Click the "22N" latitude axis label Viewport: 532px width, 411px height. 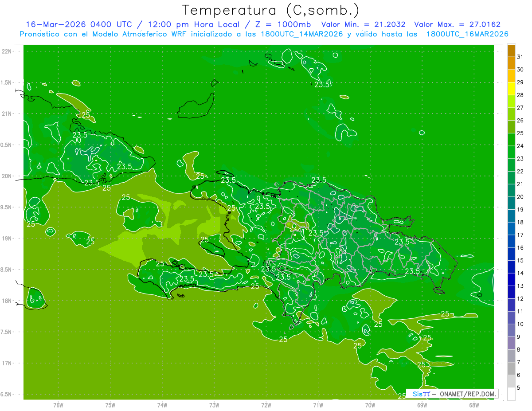[7, 51]
